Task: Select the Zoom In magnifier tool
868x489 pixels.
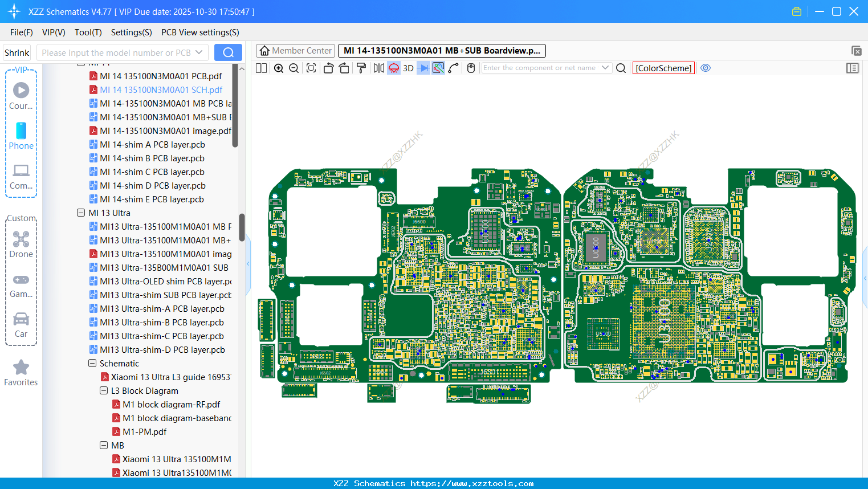Action: (278, 68)
